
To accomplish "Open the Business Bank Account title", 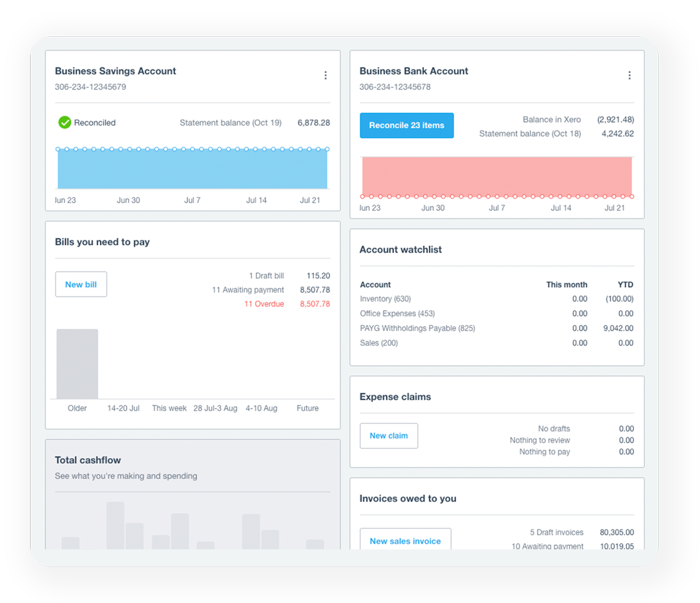I will [414, 71].
